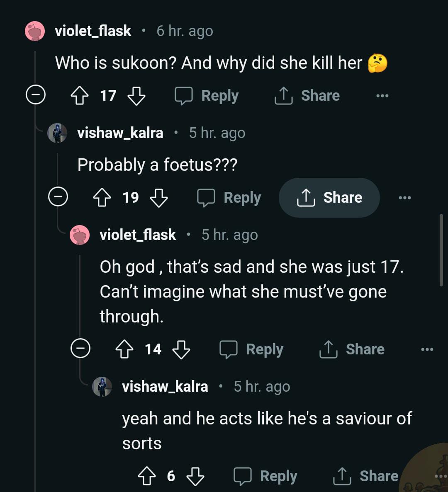Open more options for the 14-vote comment
Image resolution: width=448 pixels, height=492 pixels.
click(x=427, y=349)
